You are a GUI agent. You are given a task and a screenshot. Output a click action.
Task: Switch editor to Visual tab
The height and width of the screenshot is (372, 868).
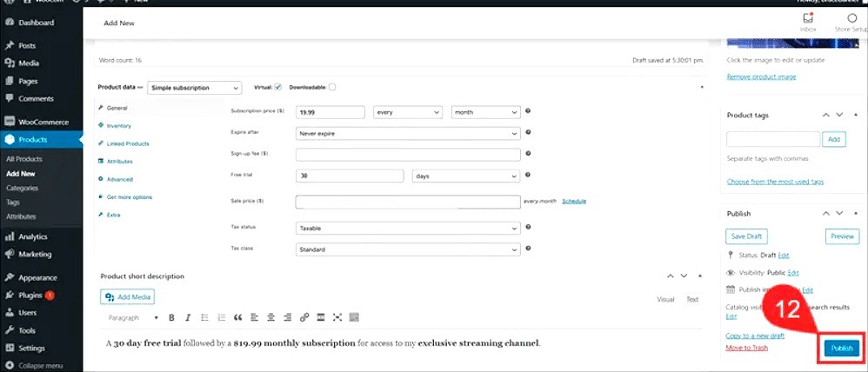click(665, 299)
